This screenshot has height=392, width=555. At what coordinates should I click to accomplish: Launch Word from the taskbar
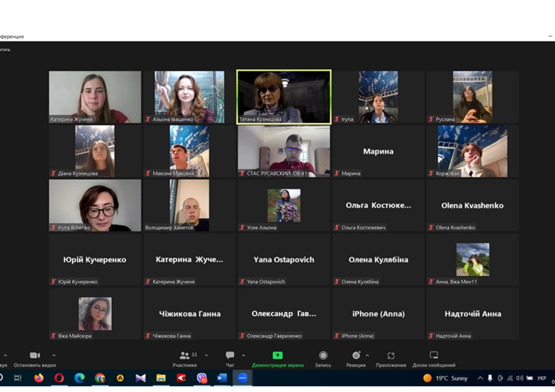(222, 378)
